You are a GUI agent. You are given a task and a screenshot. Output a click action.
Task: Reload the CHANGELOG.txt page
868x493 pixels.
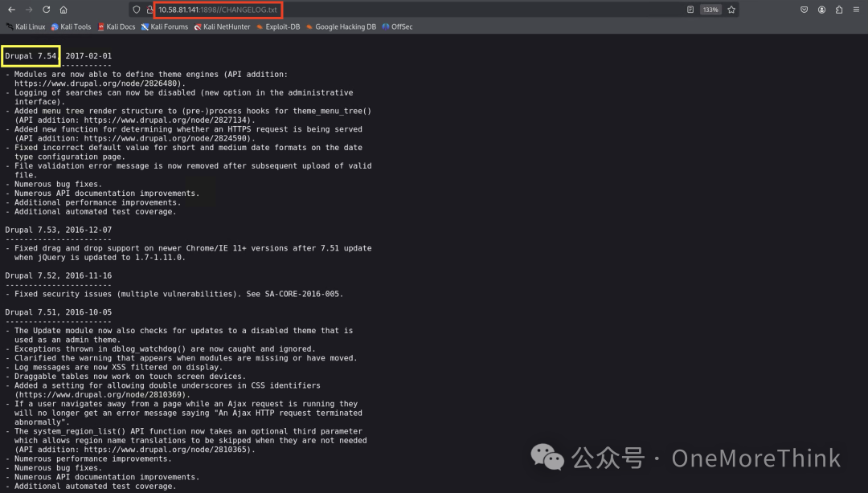47,10
